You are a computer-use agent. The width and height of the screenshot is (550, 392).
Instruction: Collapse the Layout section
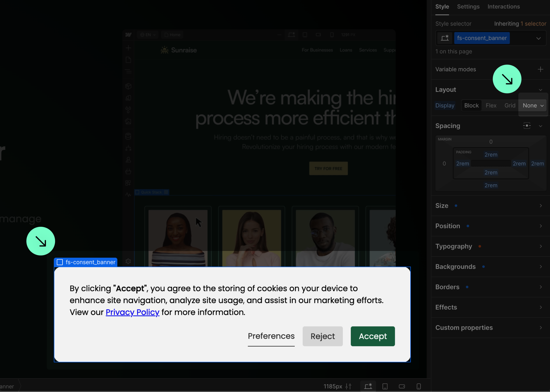pyautogui.click(x=540, y=90)
